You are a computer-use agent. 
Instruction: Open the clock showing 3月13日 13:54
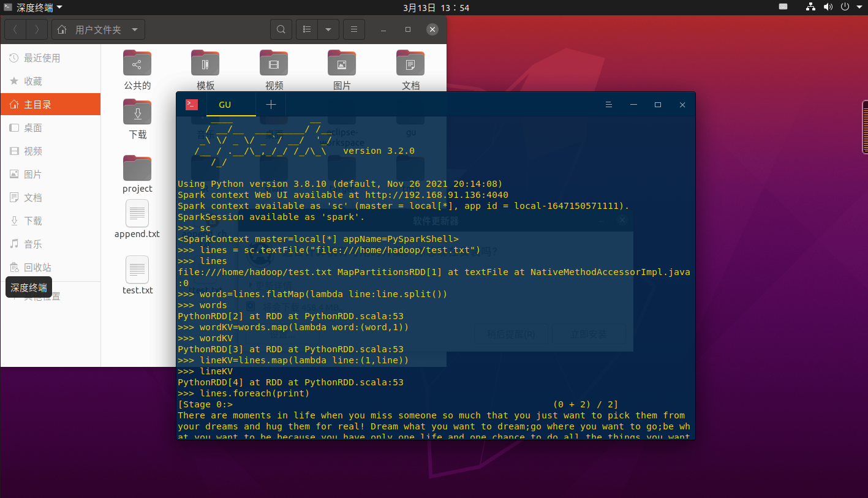tap(436, 7)
